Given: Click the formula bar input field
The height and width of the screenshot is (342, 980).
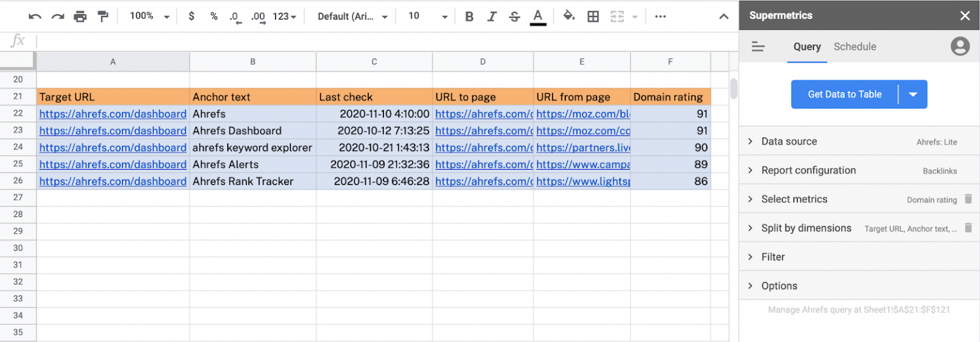Looking at the screenshot, I should pos(383,41).
